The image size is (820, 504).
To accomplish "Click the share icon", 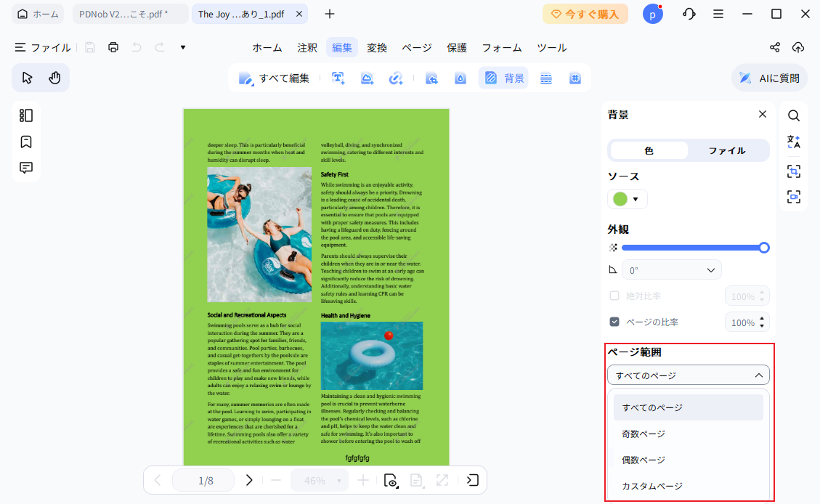I will 775,47.
